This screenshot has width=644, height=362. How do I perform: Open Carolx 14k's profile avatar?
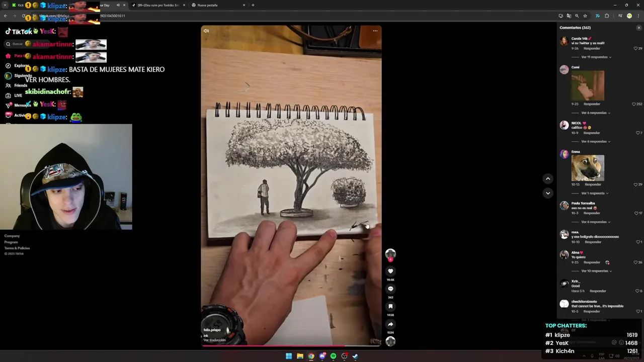click(x=565, y=41)
